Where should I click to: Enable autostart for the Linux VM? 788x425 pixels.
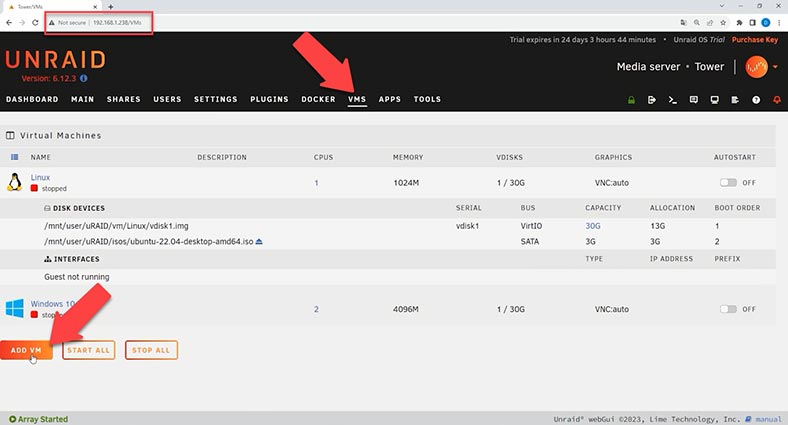pos(728,182)
